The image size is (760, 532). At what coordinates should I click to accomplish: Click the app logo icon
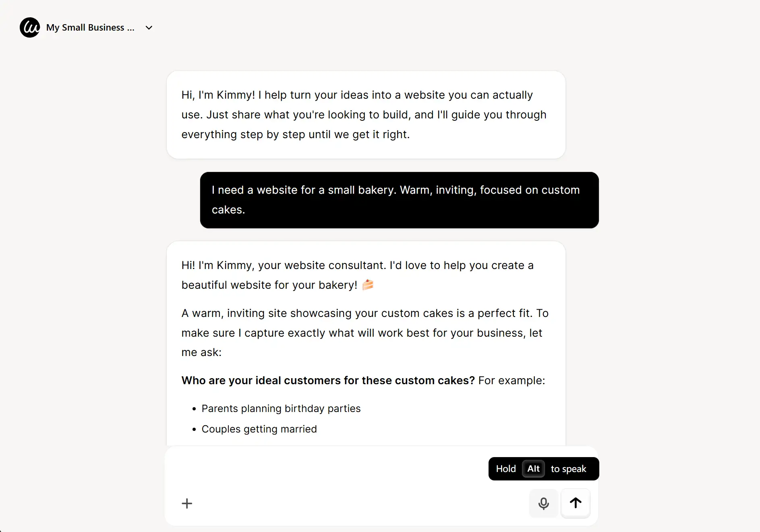30,27
